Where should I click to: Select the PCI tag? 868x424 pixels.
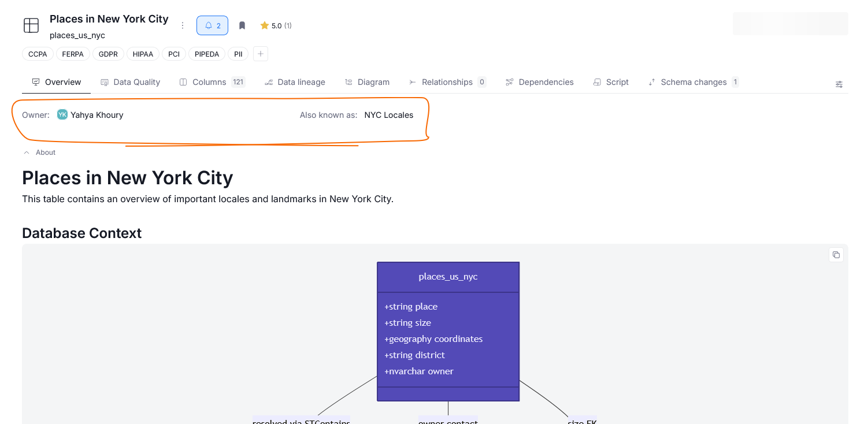174,54
